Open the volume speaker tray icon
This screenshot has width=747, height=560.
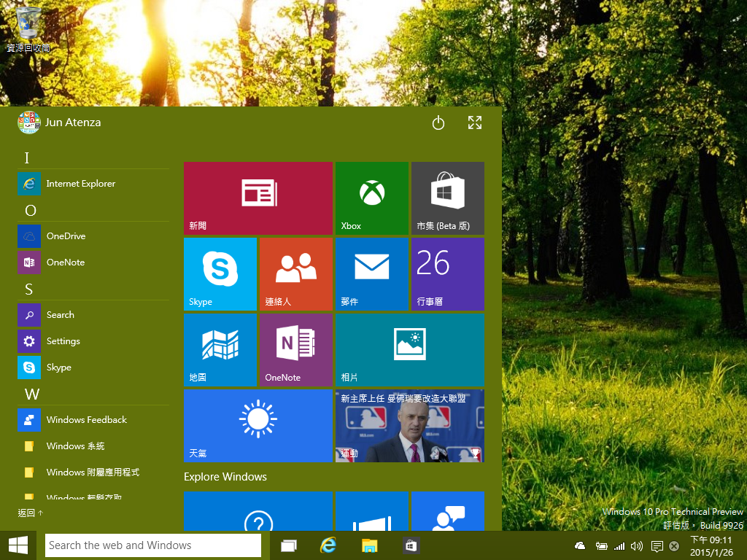click(636, 546)
